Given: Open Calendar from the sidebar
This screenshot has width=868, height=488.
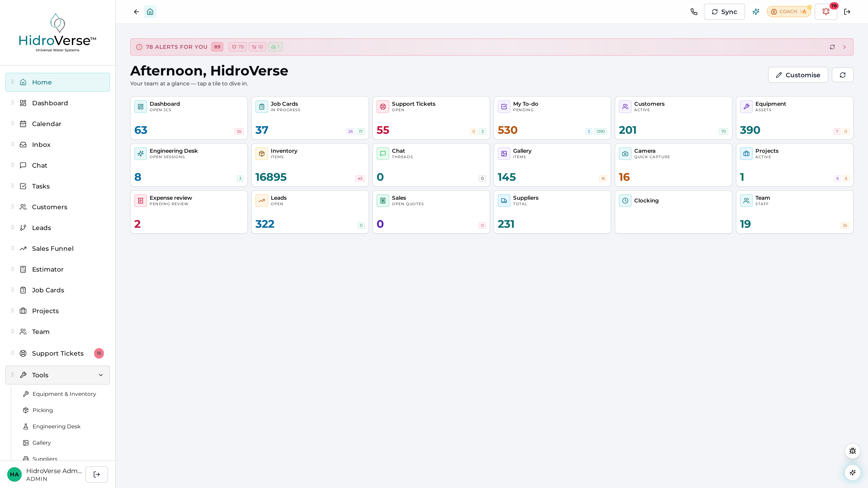Looking at the screenshot, I should coord(58,124).
